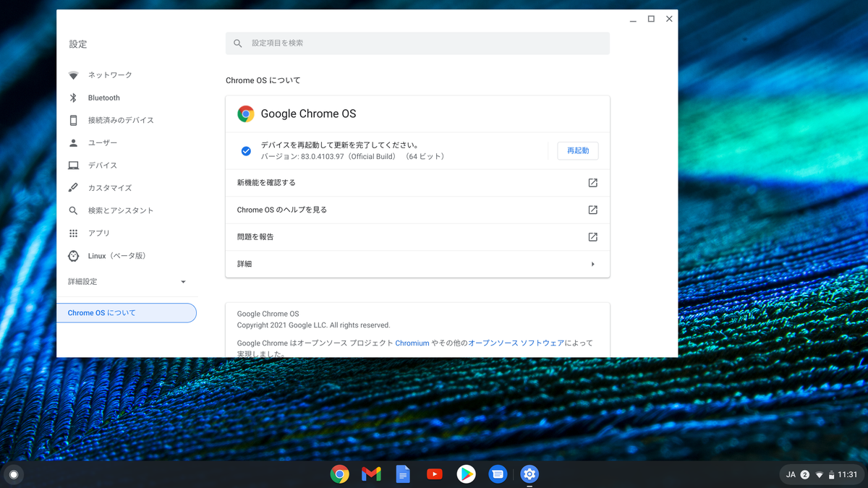Open the ネットワーク settings section
The width and height of the screenshot is (868, 488).
[x=127, y=75]
